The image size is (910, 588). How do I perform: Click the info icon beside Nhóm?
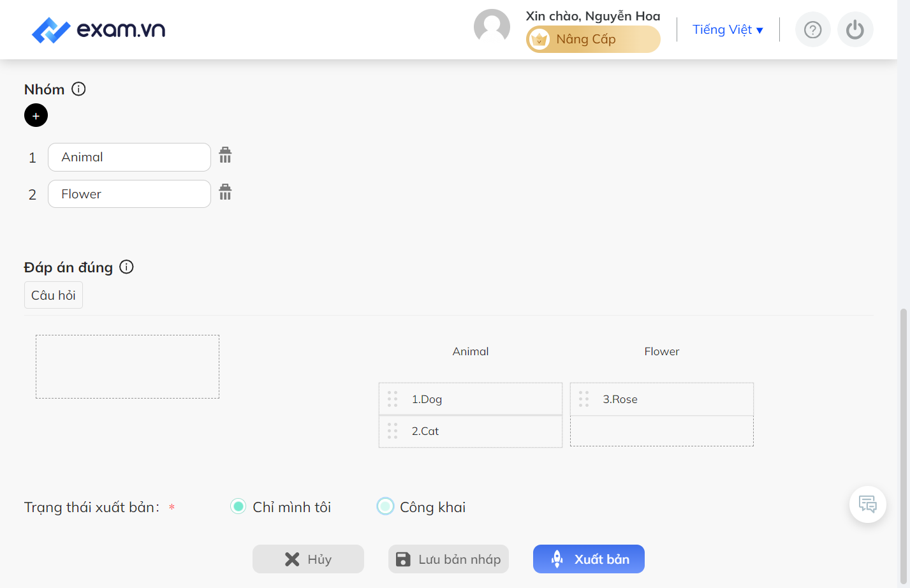coord(78,89)
